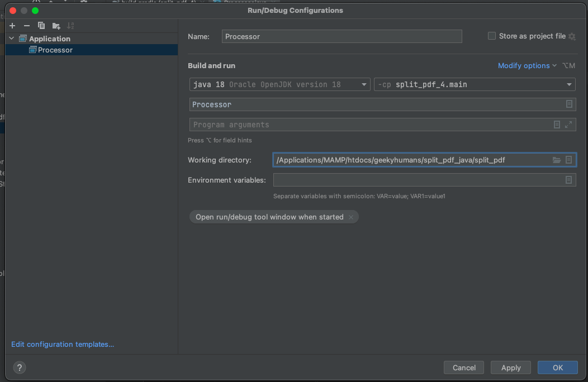Remove the selected configuration

[x=26, y=26]
